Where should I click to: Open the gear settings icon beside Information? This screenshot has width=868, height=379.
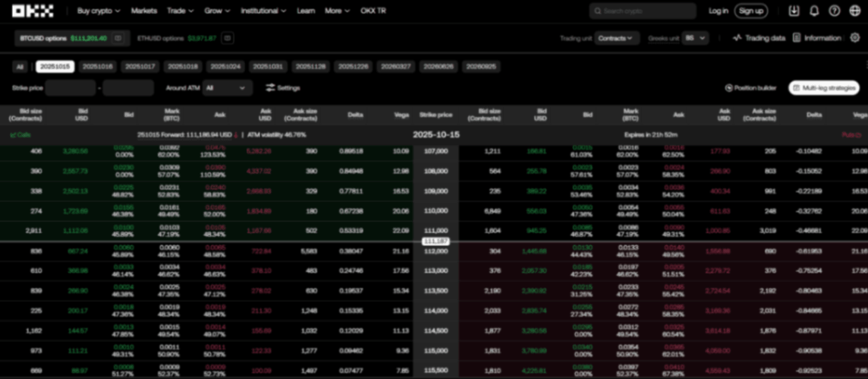point(855,38)
